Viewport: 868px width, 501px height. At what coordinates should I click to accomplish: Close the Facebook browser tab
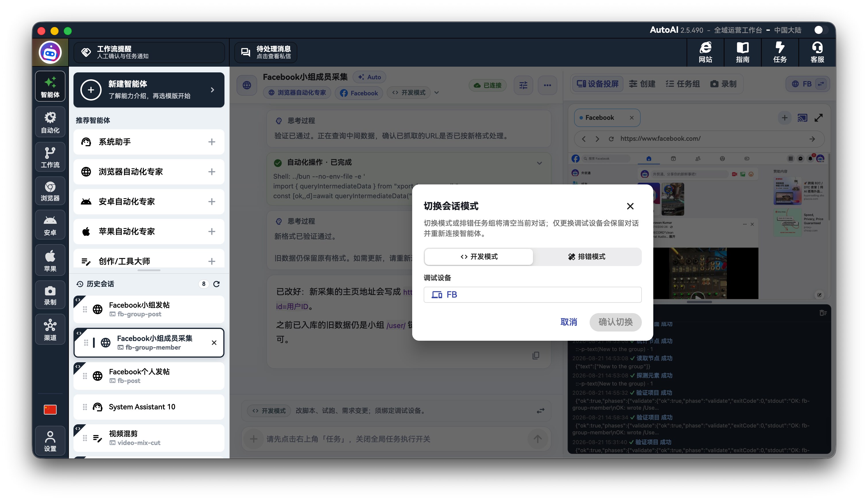(x=631, y=118)
